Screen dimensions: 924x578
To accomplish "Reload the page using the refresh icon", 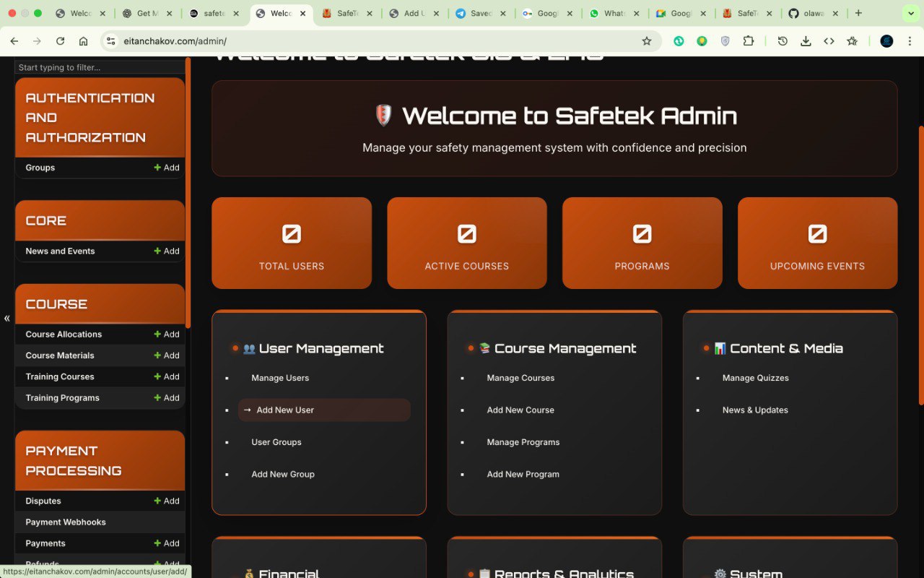I will (60, 41).
